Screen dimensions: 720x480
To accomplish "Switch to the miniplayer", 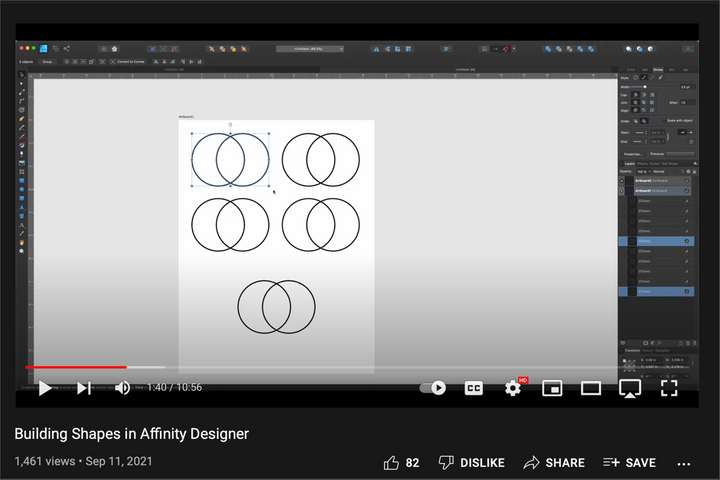I will click(x=552, y=388).
